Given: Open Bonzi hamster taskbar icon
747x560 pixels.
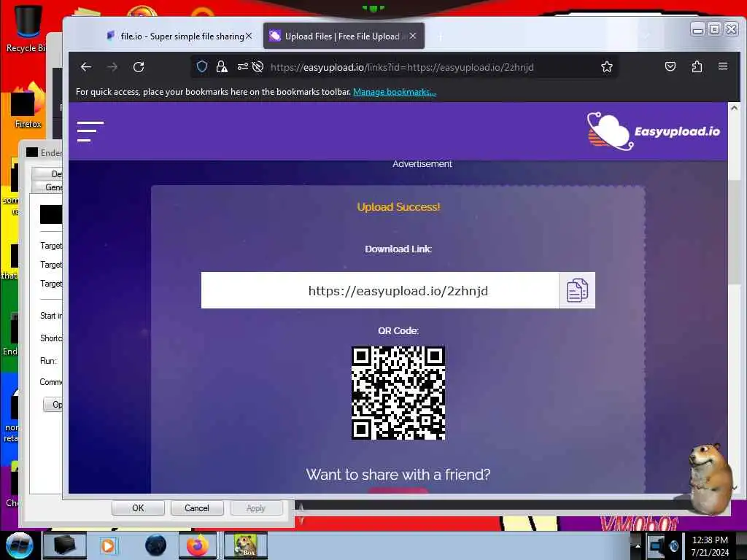Looking at the screenshot, I should (x=245, y=545).
